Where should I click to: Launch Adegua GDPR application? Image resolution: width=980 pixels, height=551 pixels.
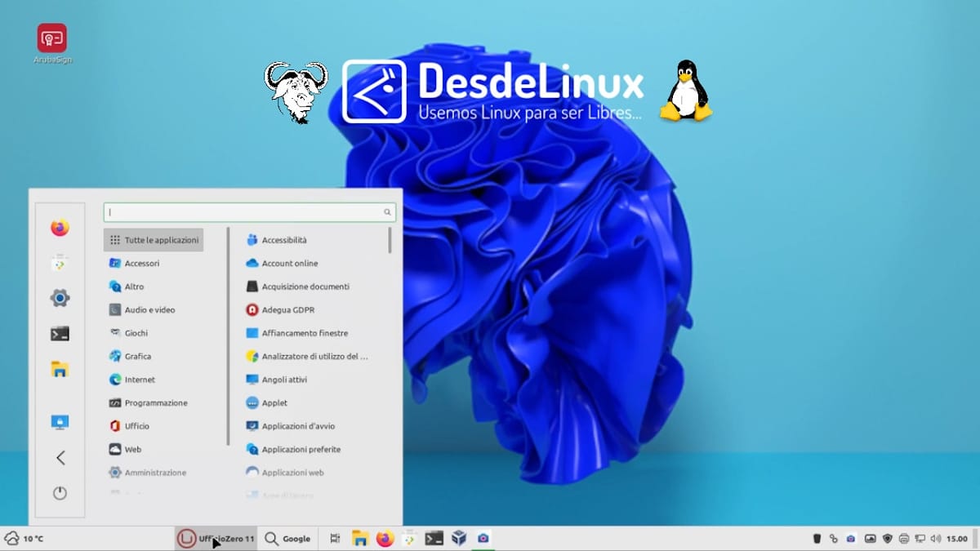[287, 310]
